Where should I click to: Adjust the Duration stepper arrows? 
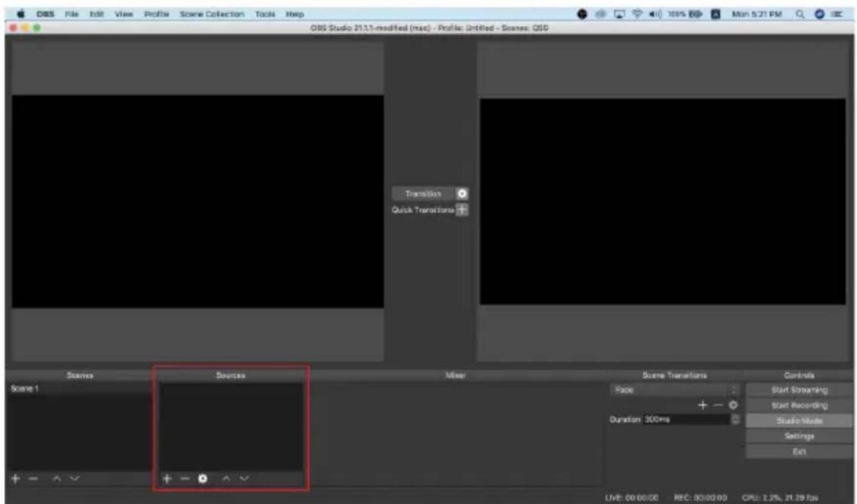tap(736, 420)
